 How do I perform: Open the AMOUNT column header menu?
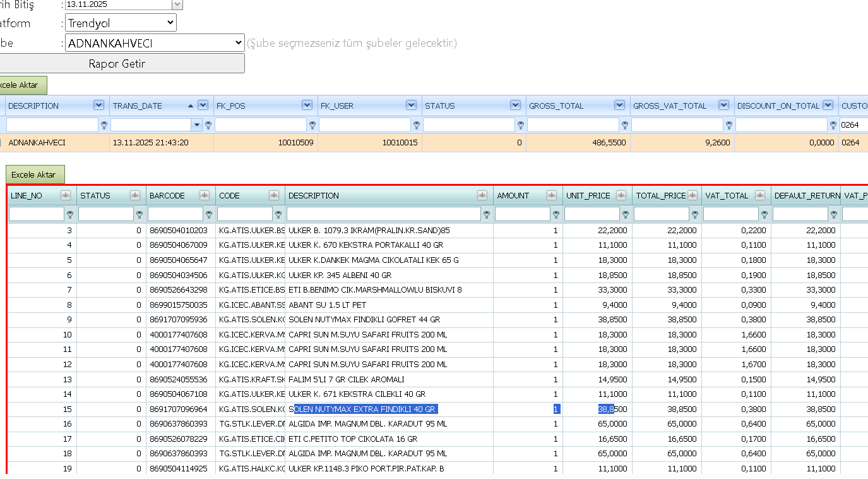[x=551, y=195]
